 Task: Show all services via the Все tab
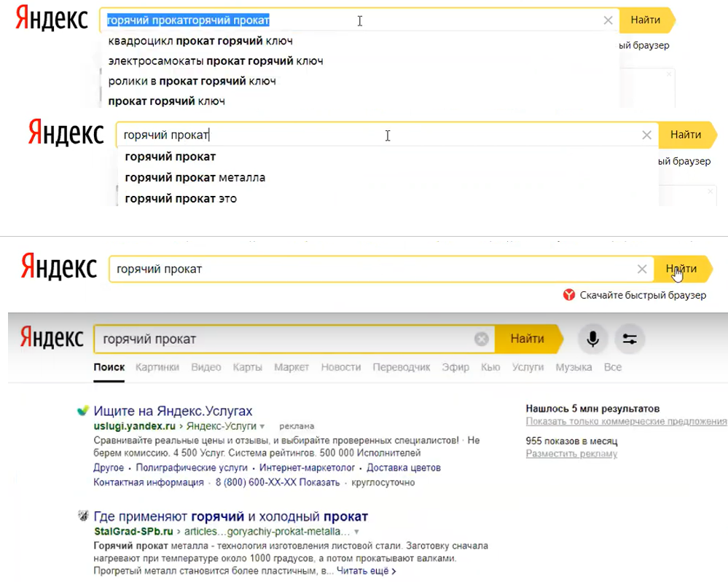tap(612, 367)
